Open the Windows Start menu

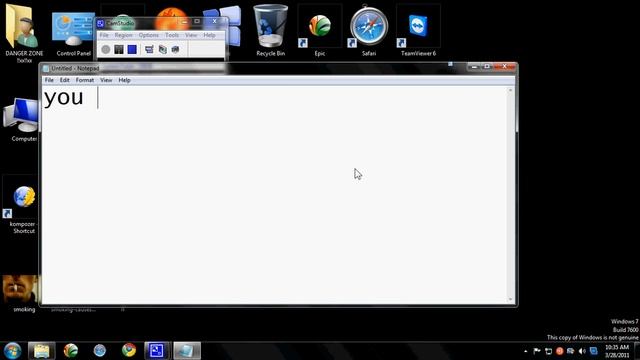pyautogui.click(x=12, y=351)
